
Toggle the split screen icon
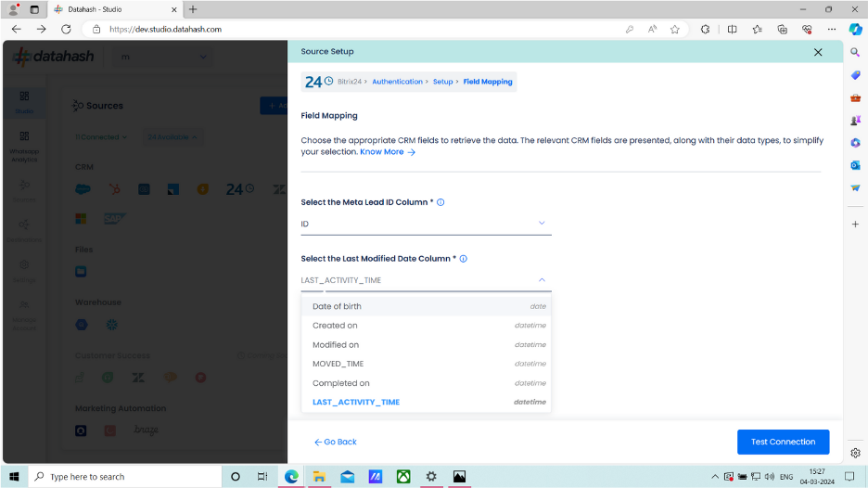coord(732,30)
